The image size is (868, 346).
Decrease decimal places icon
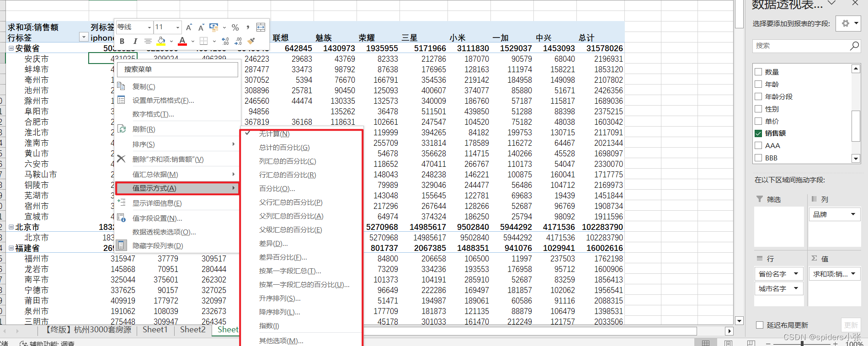[x=238, y=41]
